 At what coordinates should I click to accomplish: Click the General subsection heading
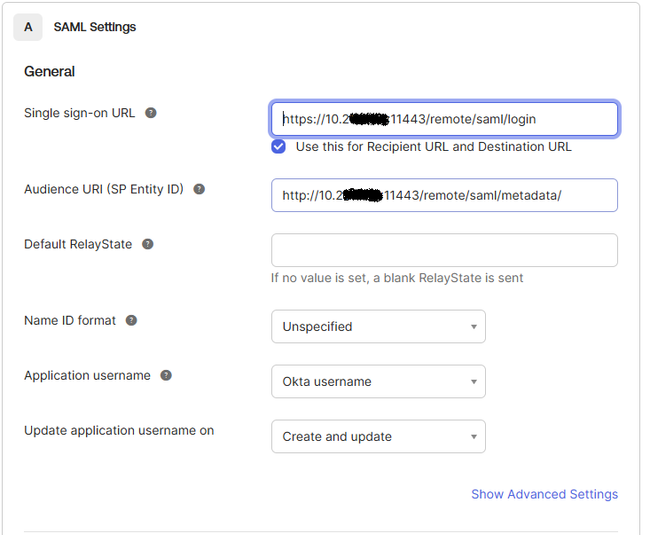[50, 71]
